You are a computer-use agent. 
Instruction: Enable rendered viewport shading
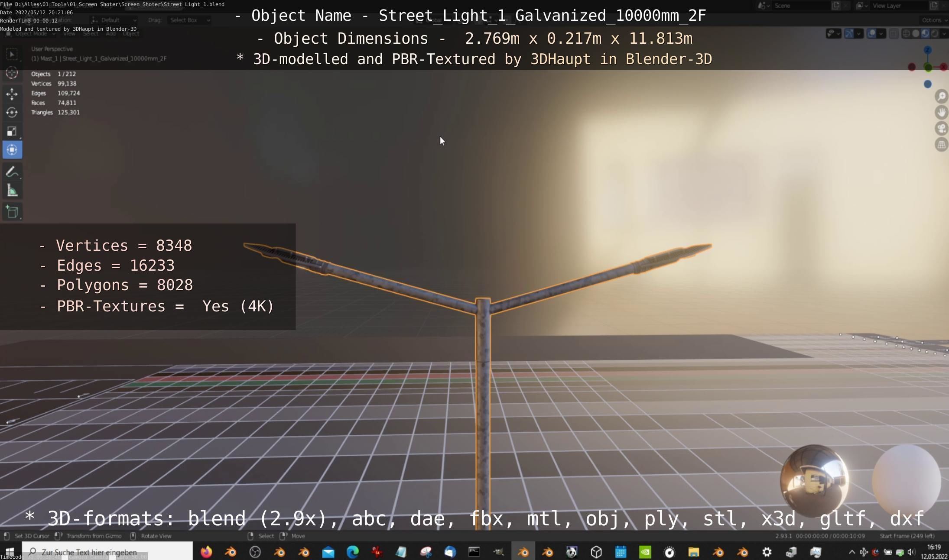pos(934,34)
